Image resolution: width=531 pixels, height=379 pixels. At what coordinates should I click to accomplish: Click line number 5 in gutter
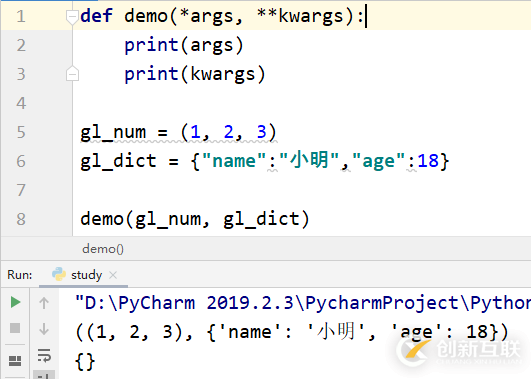(x=21, y=132)
